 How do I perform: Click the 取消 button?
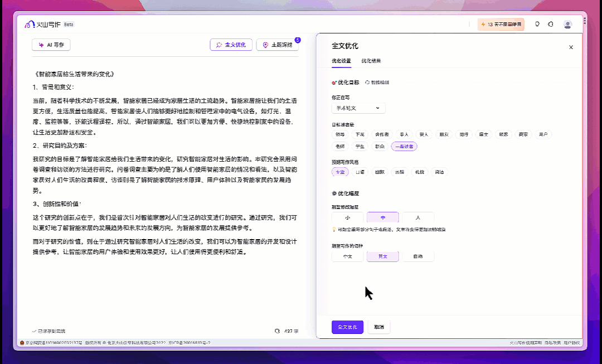pyautogui.click(x=378, y=327)
